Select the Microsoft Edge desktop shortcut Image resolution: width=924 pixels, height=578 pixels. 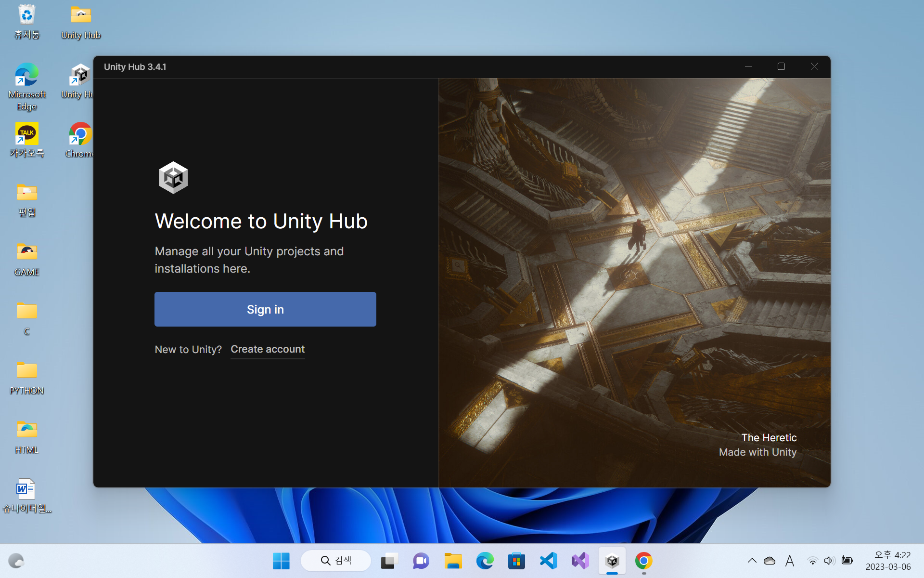(27, 87)
